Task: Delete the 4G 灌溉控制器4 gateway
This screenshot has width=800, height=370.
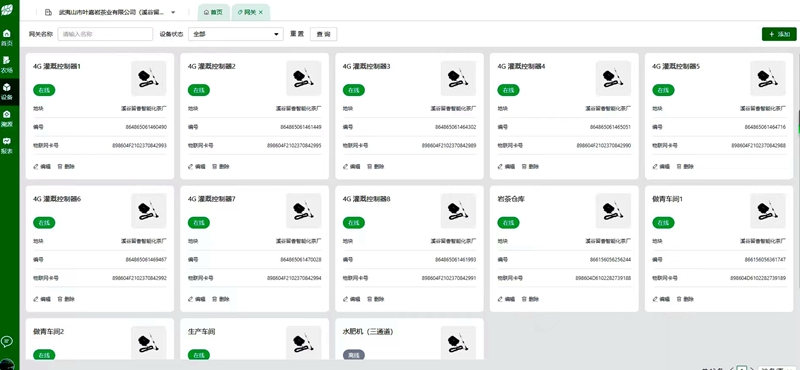Action: click(x=530, y=166)
